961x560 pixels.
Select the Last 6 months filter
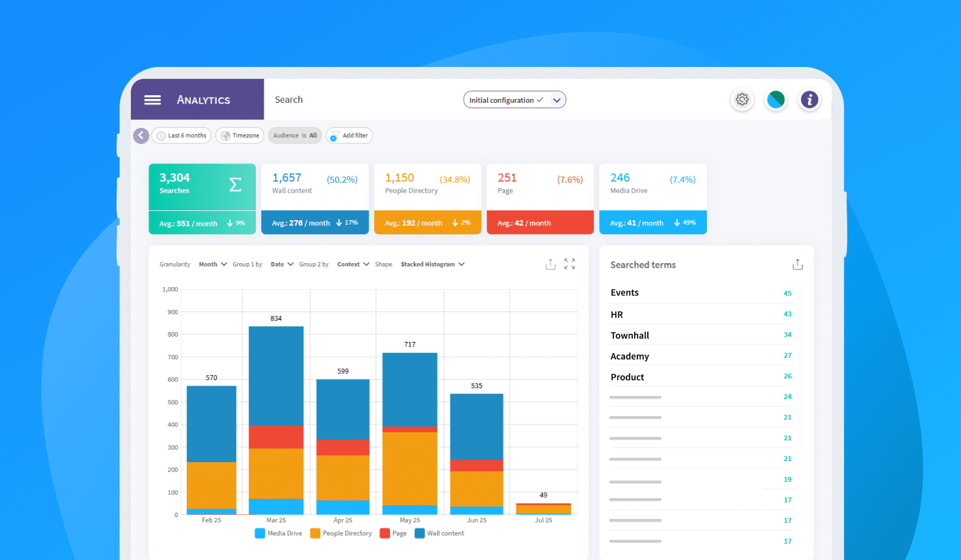[x=182, y=135]
